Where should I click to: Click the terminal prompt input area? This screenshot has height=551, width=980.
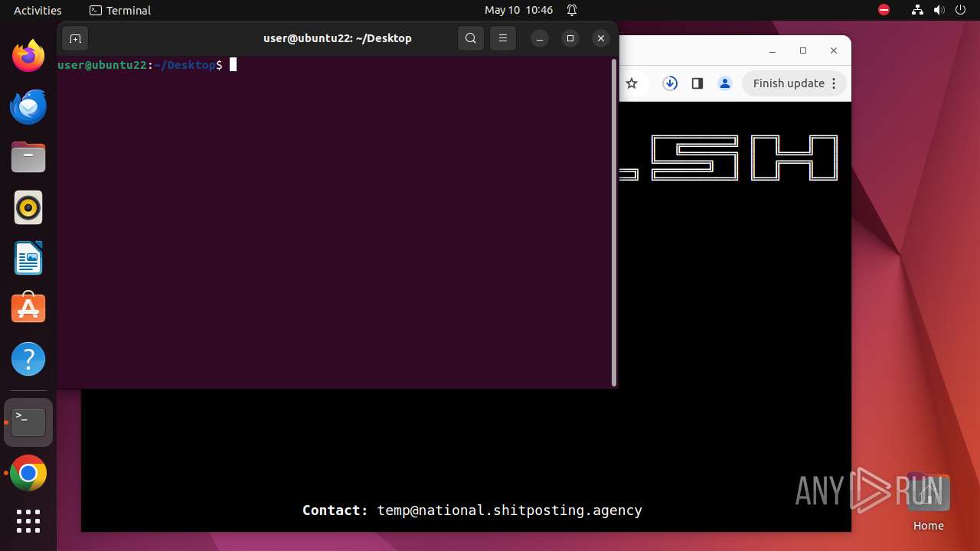click(x=233, y=65)
